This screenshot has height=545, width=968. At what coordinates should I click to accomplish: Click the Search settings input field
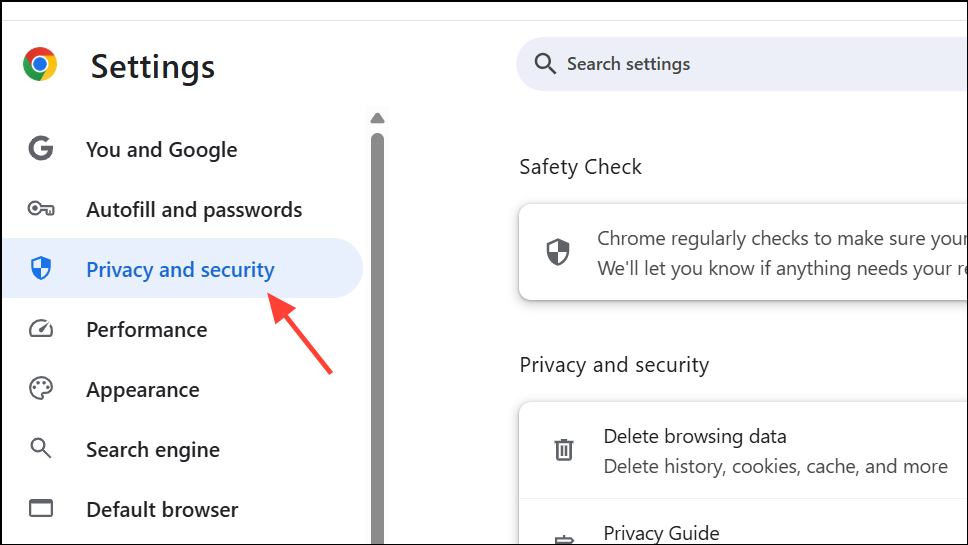coord(742,64)
